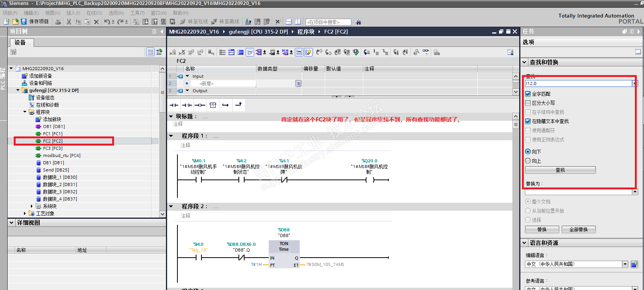Click the insert network icon
The width and height of the screenshot is (644, 290).
(x=173, y=52)
